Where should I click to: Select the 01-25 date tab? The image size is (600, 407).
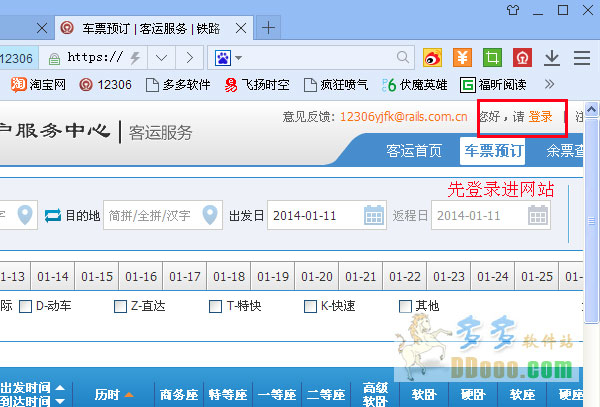(x=537, y=276)
